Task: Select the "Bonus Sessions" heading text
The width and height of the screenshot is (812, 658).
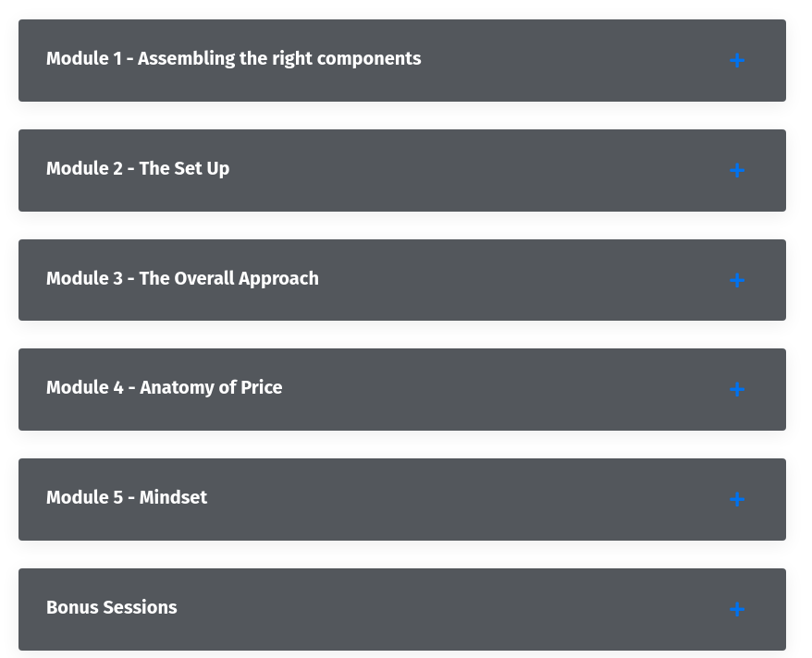Action: pos(112,608)
